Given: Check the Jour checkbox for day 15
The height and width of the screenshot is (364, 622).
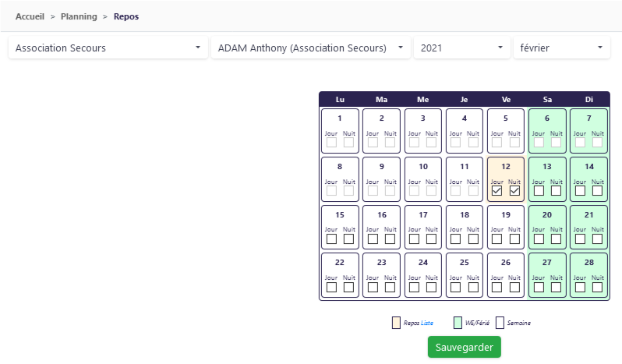Looking at the screenshot, I should (331, 239).
